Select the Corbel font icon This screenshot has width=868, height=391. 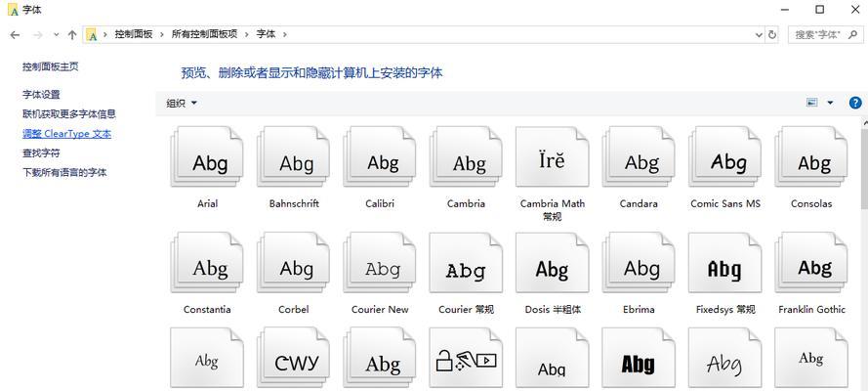293,263
